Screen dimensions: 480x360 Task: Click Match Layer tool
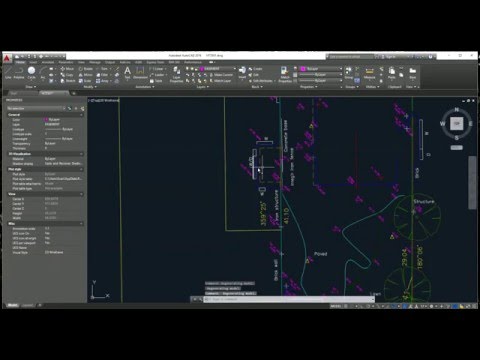click(x=220, y=81)
